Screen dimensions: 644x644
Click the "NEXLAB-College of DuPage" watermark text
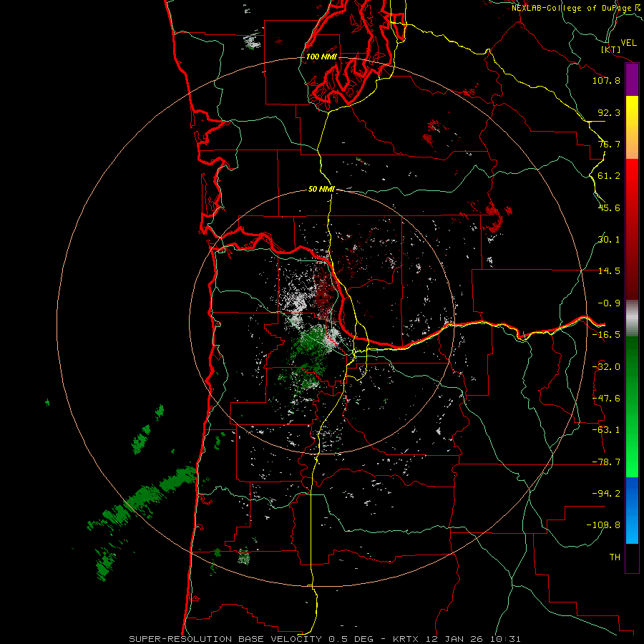tap(572, 8)
